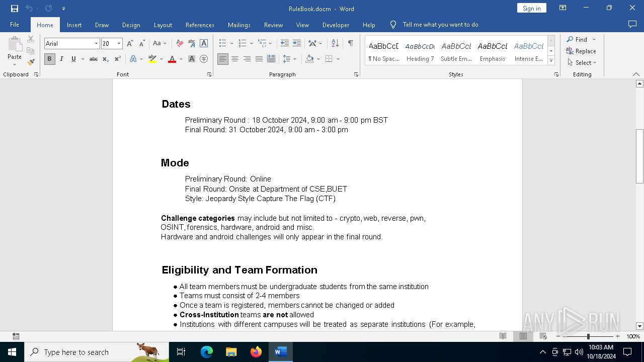Cut selection with the scissors icon

pyautogui.click(x=31, y=39)
